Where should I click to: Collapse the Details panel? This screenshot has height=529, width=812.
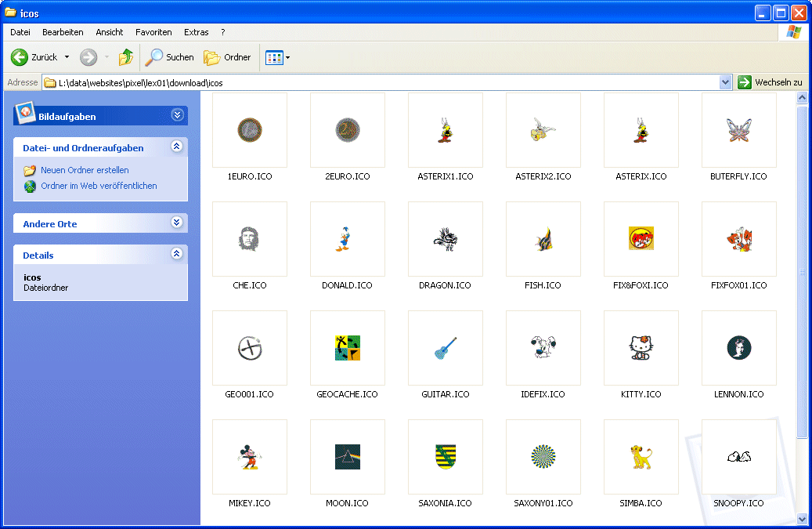point(177,254)
